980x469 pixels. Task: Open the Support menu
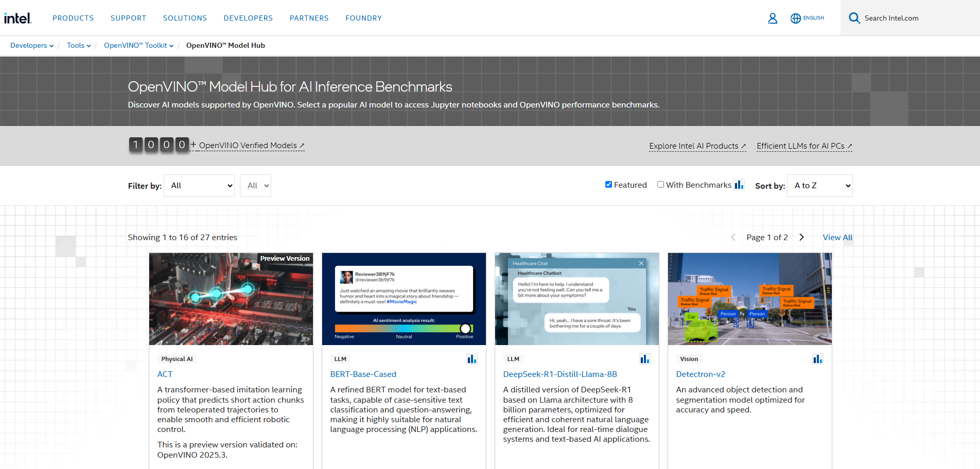128,18
